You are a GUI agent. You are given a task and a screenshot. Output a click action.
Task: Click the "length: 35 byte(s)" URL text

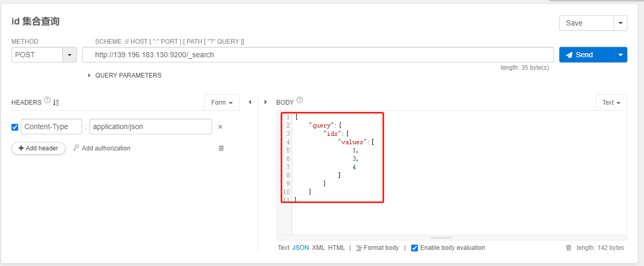pos(524,68)
